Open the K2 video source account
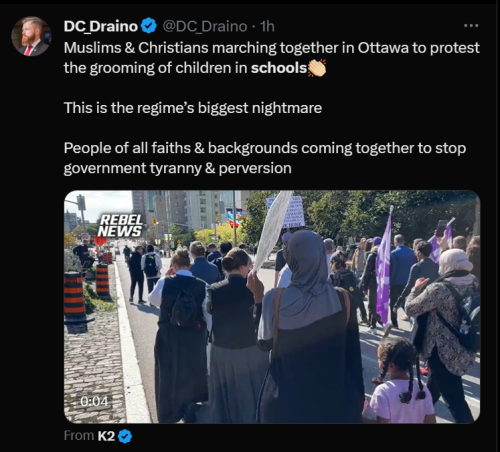The image size is (500, 452). (106, 436)
